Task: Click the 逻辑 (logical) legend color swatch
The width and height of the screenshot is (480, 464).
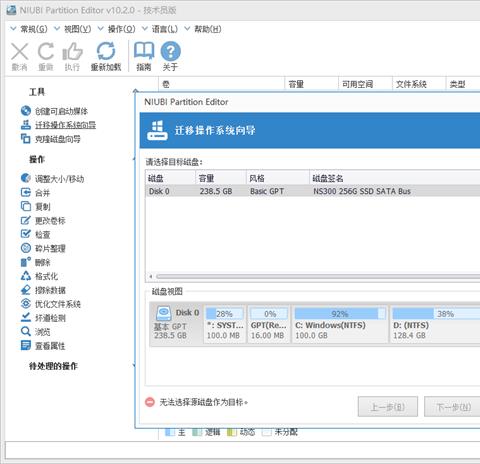Action: coord(197,432)
